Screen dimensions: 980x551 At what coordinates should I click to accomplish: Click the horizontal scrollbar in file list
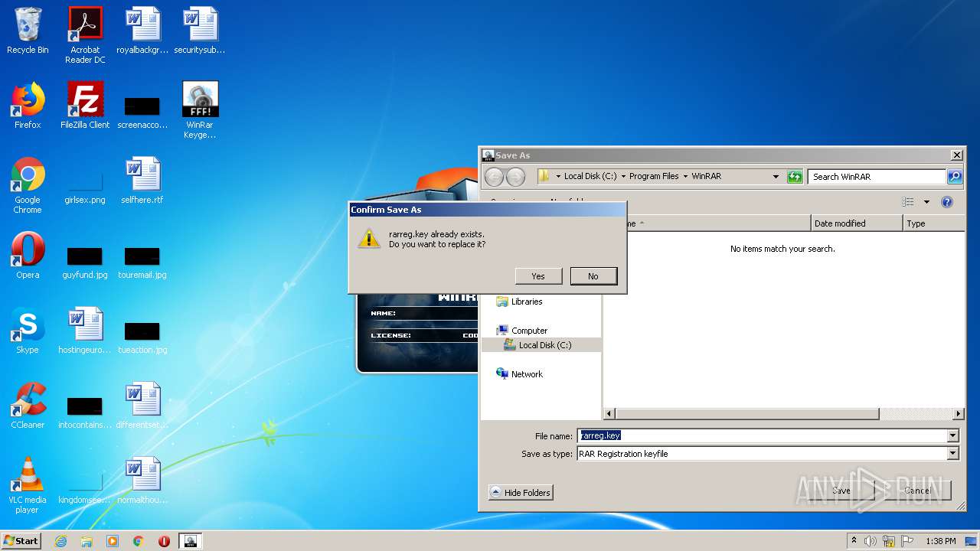tap(746, 414)
